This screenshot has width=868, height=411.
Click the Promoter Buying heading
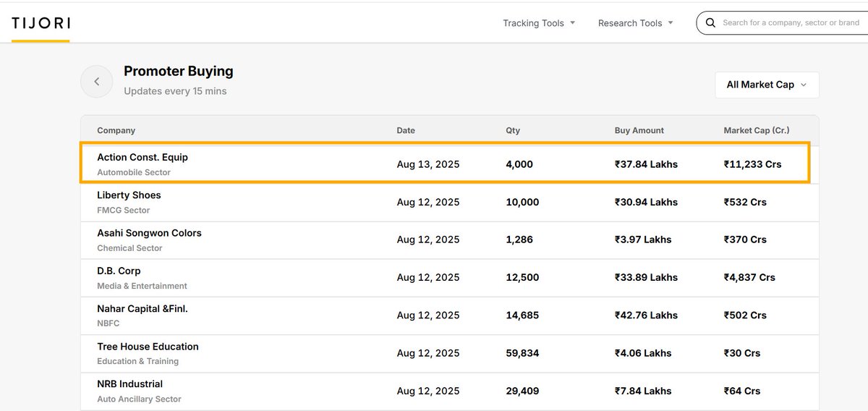[x=179, y=71]
